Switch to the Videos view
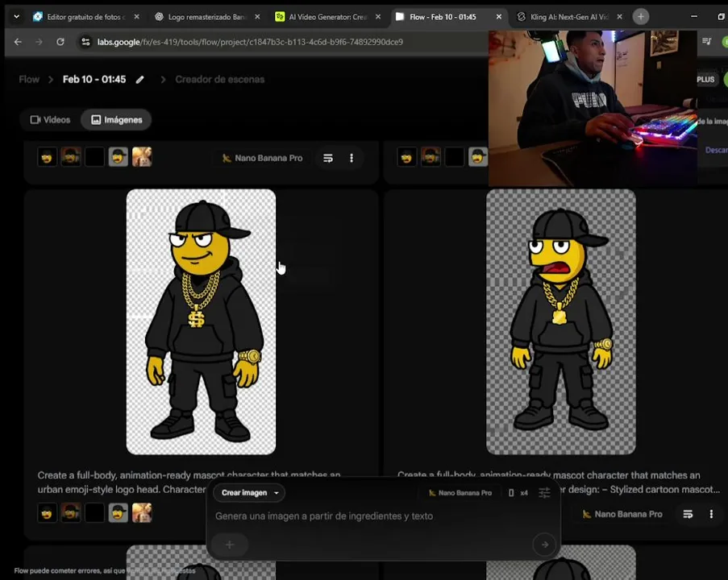This screenshot has height=580, width=728. (50, 120)
